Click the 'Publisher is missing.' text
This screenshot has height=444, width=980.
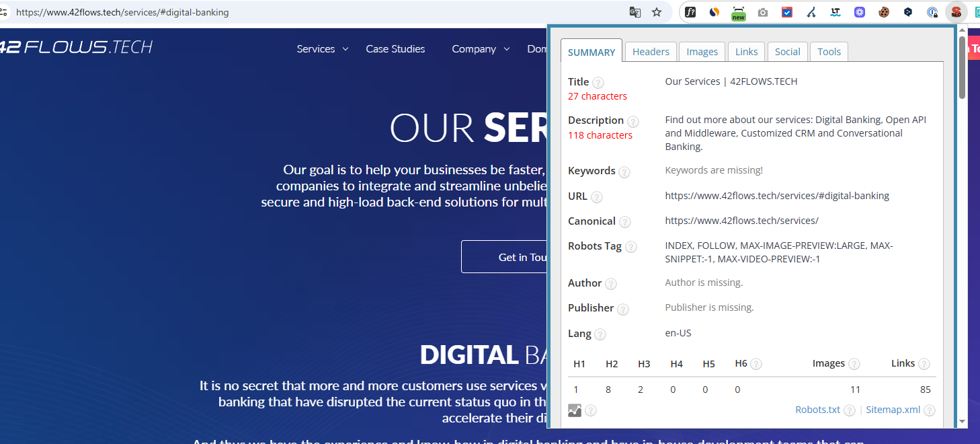[709, 307]
